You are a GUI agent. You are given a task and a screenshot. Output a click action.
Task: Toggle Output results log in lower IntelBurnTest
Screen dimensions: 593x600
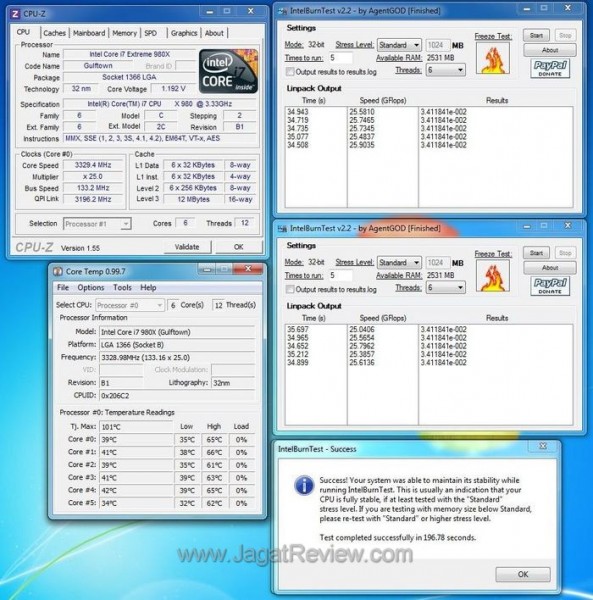point(290,289)
